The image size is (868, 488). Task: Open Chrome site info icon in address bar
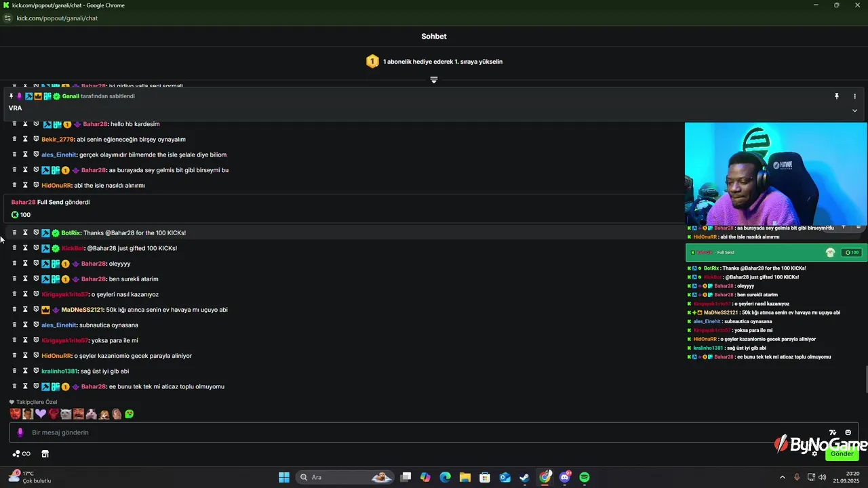tap(7, 18)
